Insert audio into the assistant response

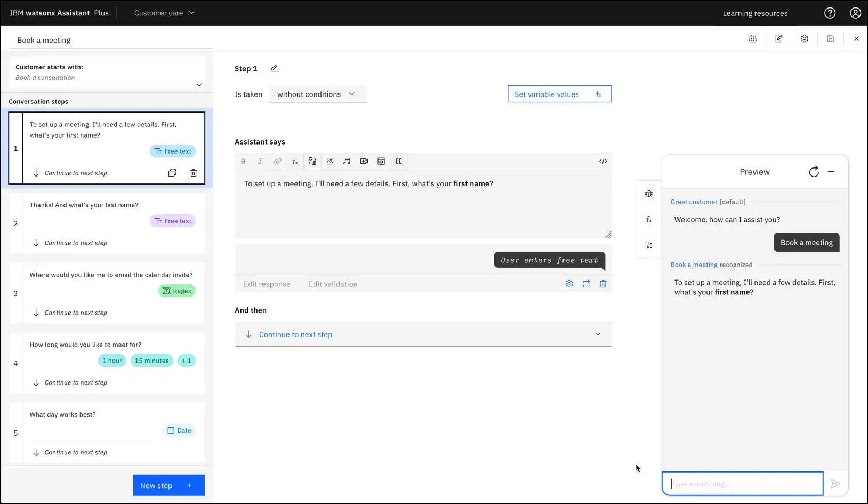[347, 161]
